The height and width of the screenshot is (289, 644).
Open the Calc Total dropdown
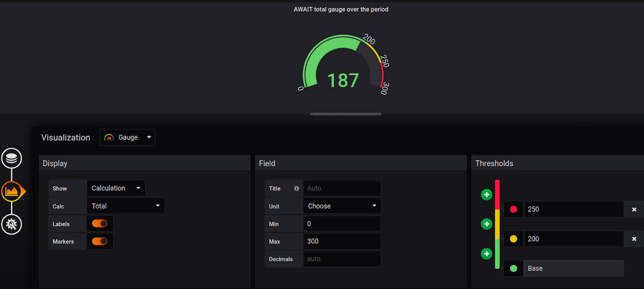[x=126, y=206]
